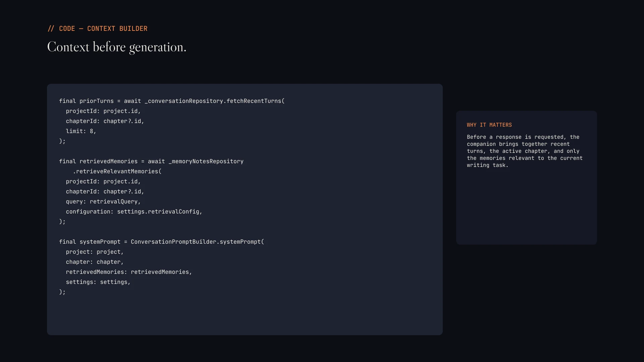The width and height of the screenshot is (644, 362).
Task: Click the line 'final priorTurns = await _conversationRepository.fetchRecentTurns('
Action: pyautogui.click(x=172, y=101)
